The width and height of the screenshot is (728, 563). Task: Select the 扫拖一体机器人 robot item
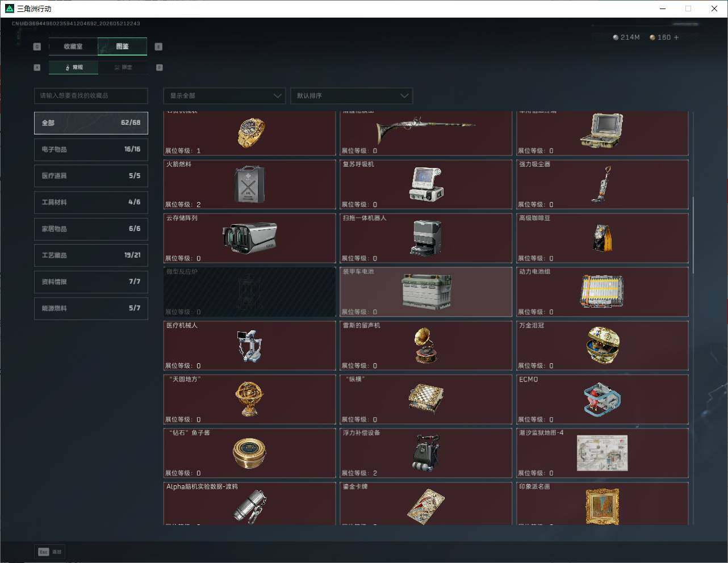click(426, 238)
